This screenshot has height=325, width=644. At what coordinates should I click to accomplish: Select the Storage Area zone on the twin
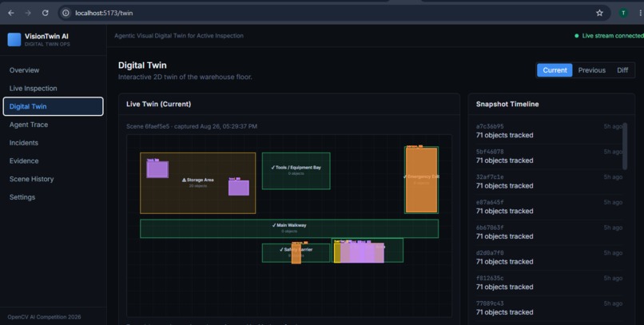[x=197, y=183]
